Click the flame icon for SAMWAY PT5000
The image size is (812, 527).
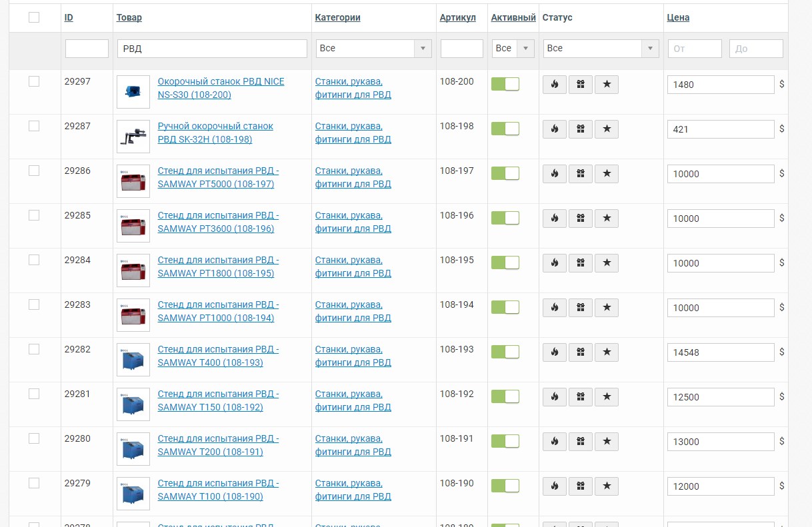point(555,174)
